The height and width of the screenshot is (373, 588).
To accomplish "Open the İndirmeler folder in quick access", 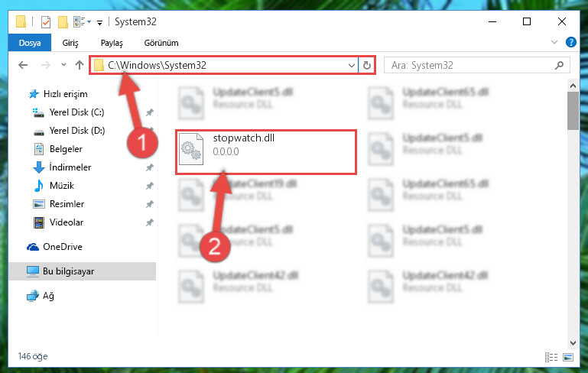I will (70, 167).
